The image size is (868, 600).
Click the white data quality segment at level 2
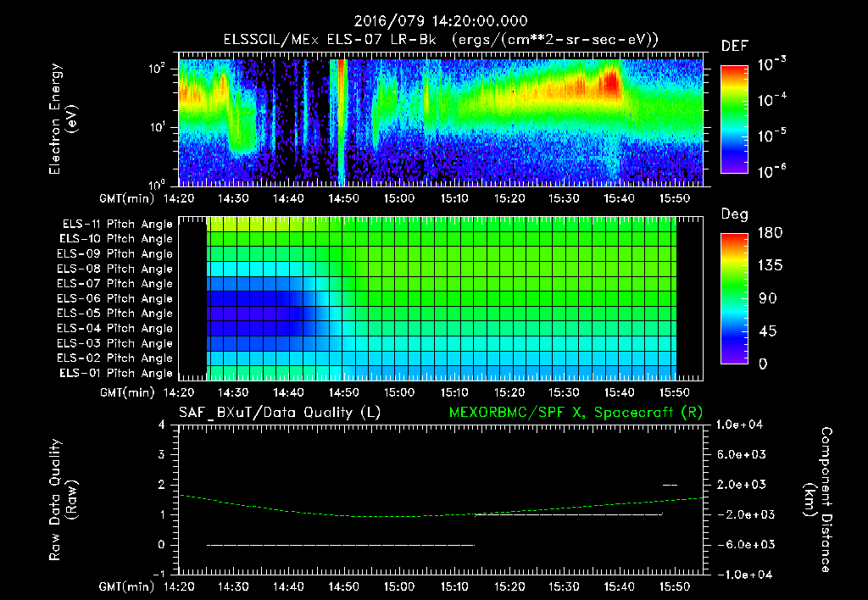click(x=670, y=485)
